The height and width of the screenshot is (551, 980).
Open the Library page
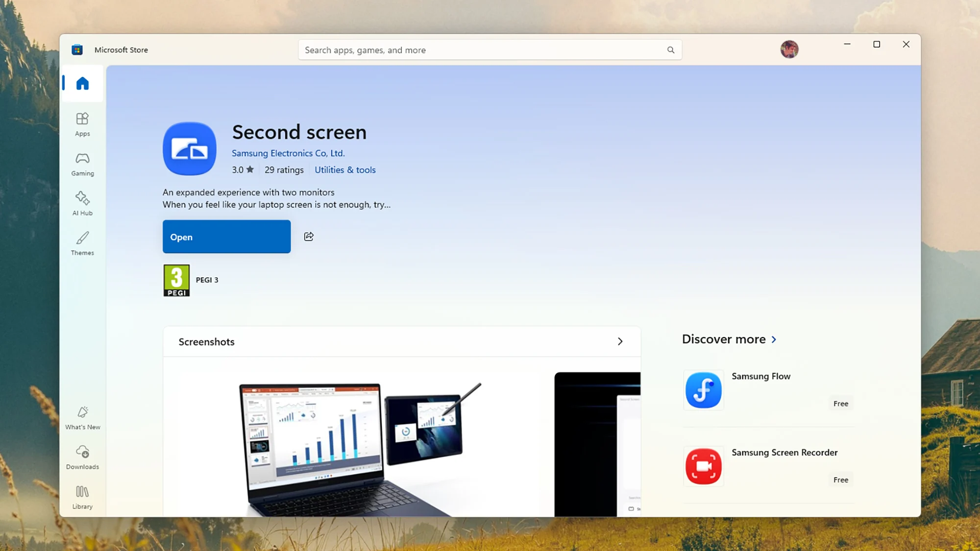[82, 497]
